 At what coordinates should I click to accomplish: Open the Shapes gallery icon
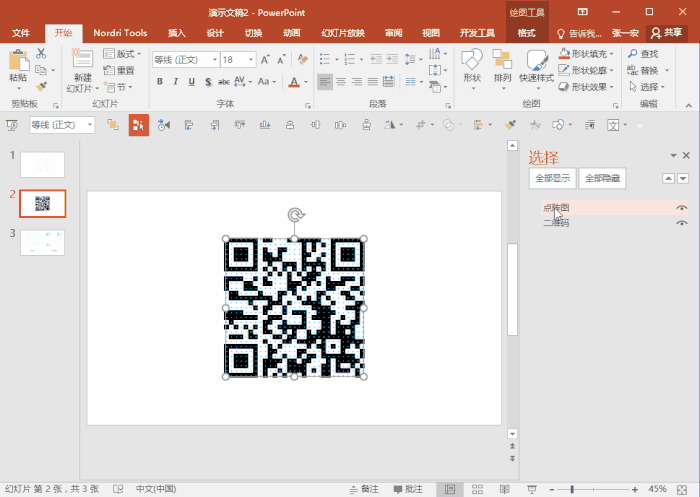(472, 59)
